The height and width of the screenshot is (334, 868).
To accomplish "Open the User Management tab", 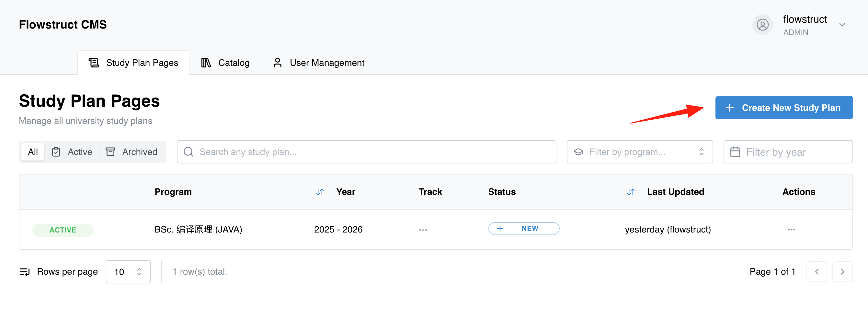I will (318, 63).
